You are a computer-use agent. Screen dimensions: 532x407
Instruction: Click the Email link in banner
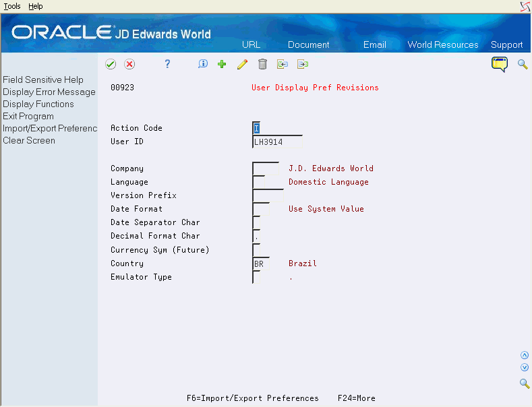tap(375, 44)
